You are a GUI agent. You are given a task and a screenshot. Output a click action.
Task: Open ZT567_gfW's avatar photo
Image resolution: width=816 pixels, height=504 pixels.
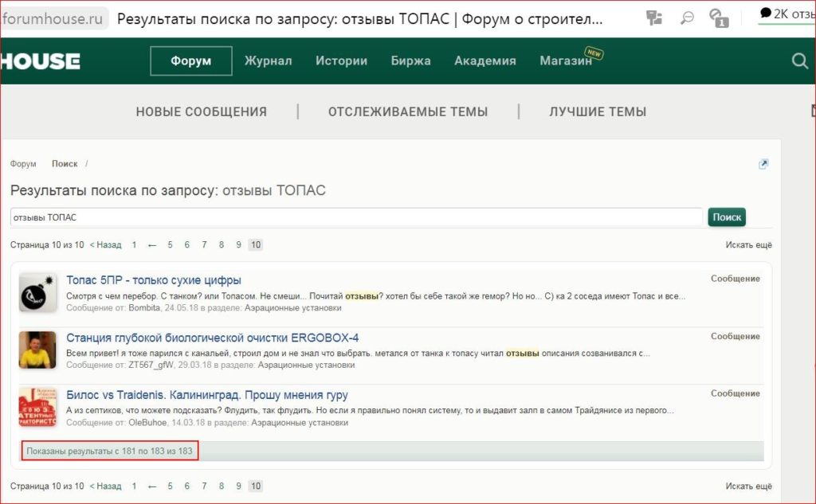(37, 350)
